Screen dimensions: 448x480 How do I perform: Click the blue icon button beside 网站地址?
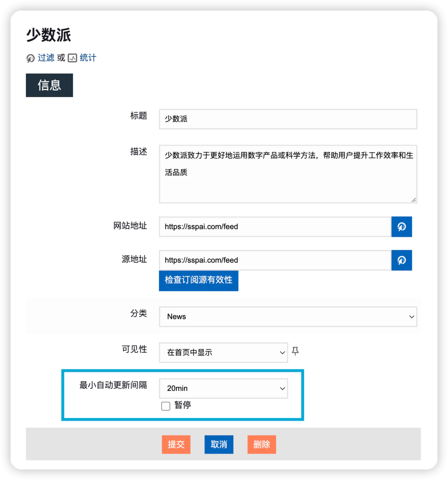click(401, 227)
